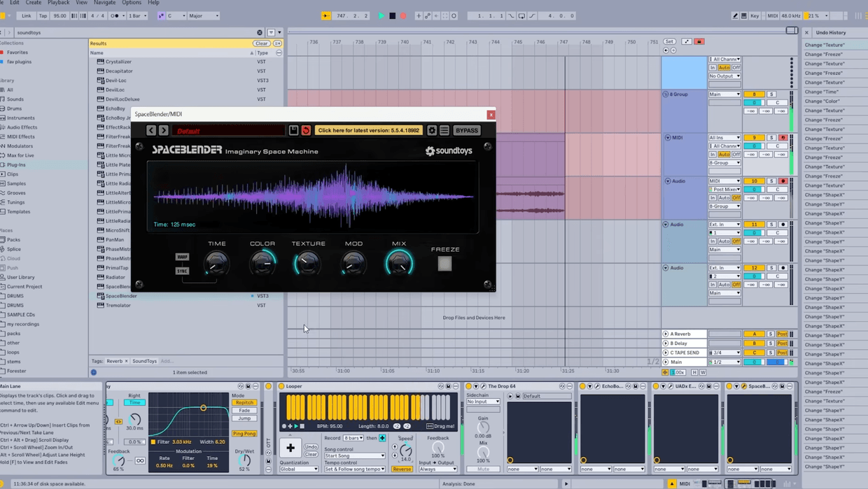Save the SpaceBlender preset with disk icon
The width and height of the screenshot is (868, 489).
[294, 130]
